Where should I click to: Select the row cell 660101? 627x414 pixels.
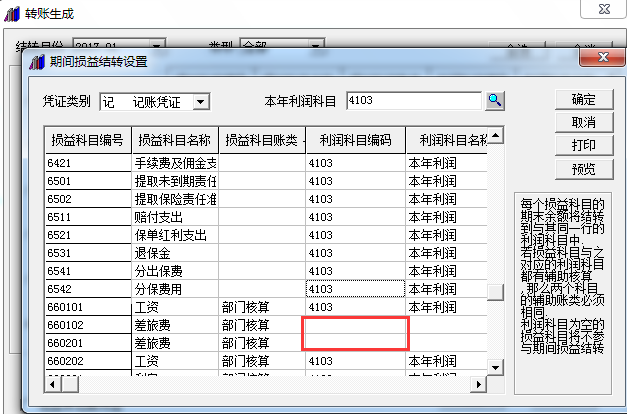(x=88, y=307)
